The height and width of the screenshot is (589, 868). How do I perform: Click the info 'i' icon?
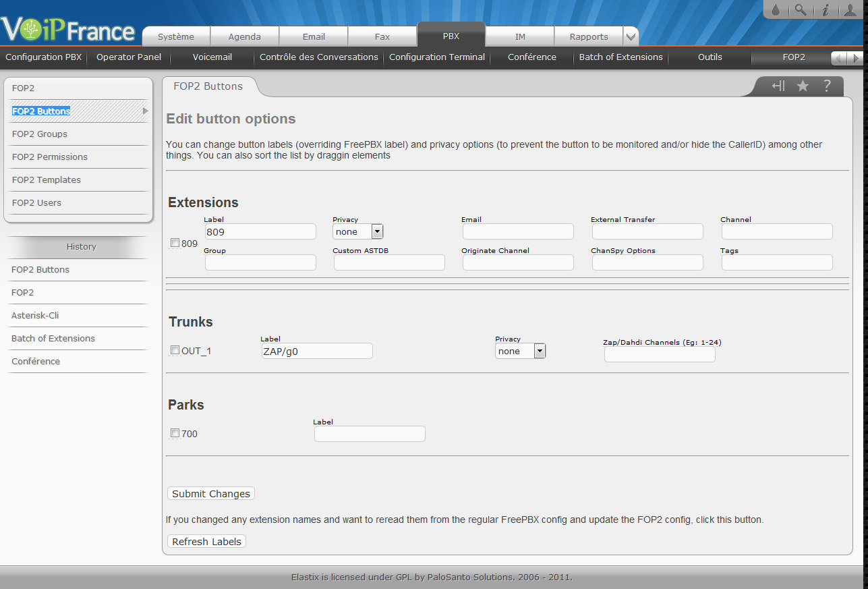[825, 10]
